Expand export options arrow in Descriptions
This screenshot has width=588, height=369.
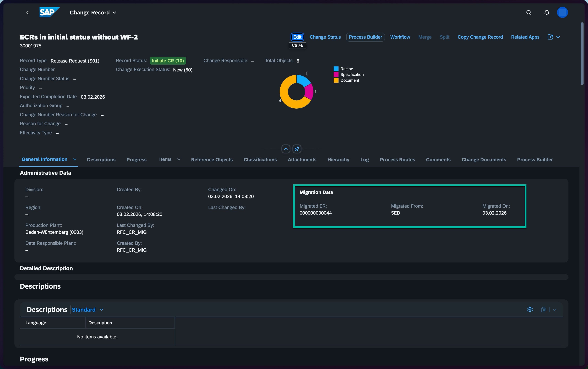coord(554,310)
